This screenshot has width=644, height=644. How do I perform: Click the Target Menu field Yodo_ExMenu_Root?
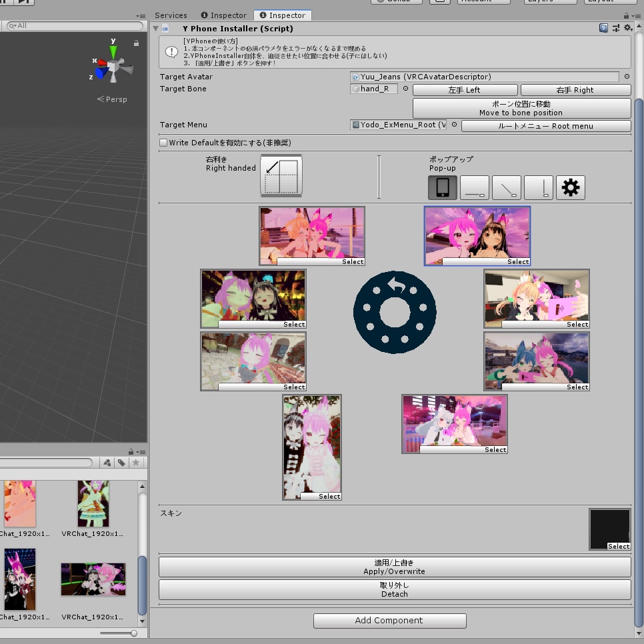coord(399,125)
